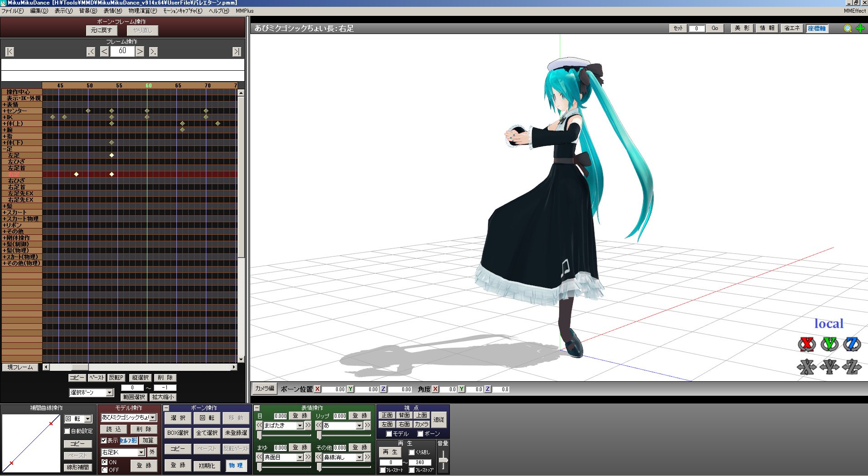
Task: Open the 選択ボーン range dropdown
Action: click(109, 392)
